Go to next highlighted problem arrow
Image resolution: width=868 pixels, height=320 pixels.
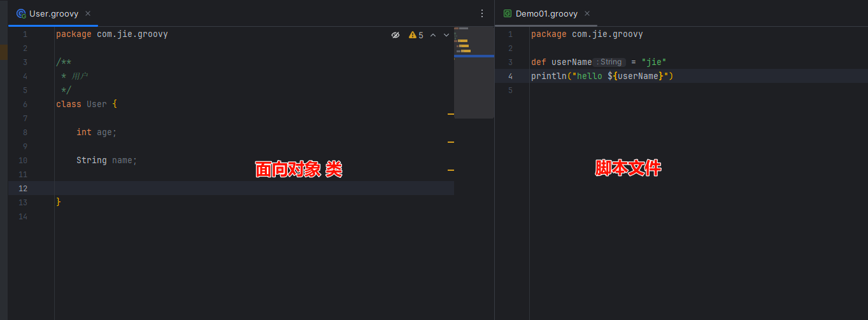446,35
